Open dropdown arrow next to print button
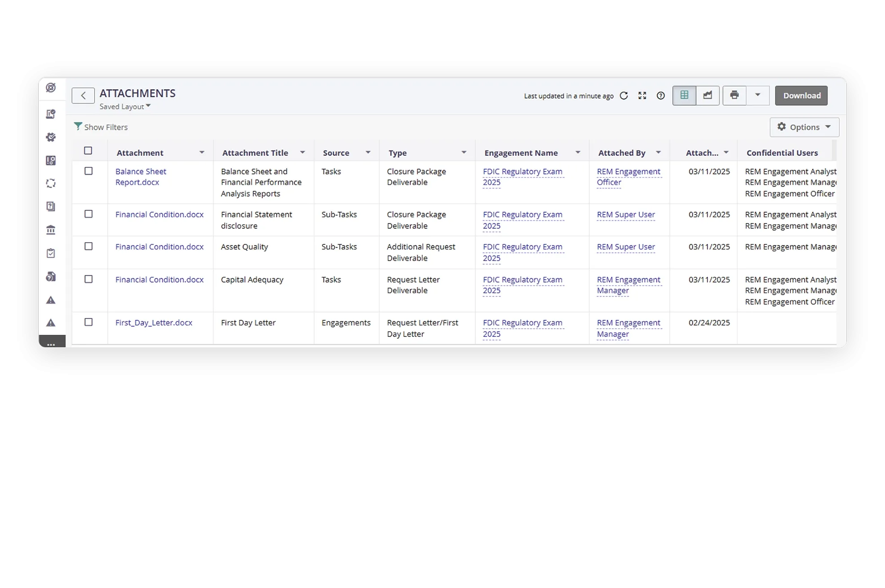The image size is (885, 588). point(757,95)
